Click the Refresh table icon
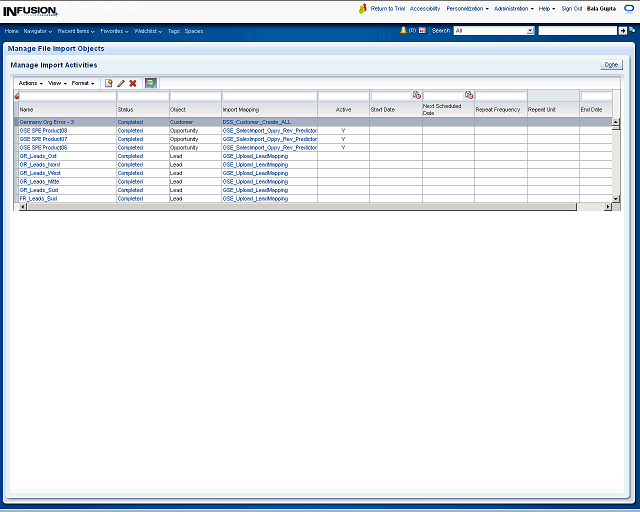The height and width of the screenshot is (512, 640). click(x=150, y=83)
